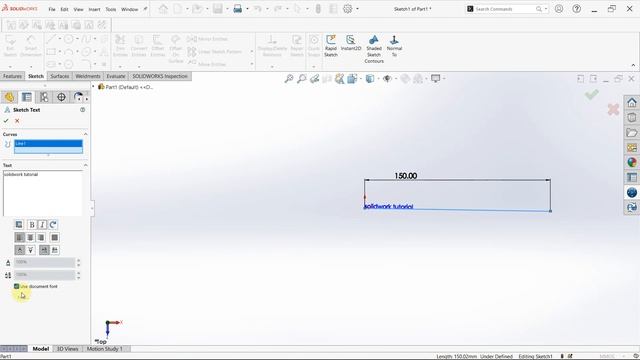This screenshot has height=360, width=640.
Task: Collapse the left panel with side handle
Action: (92, 208)
